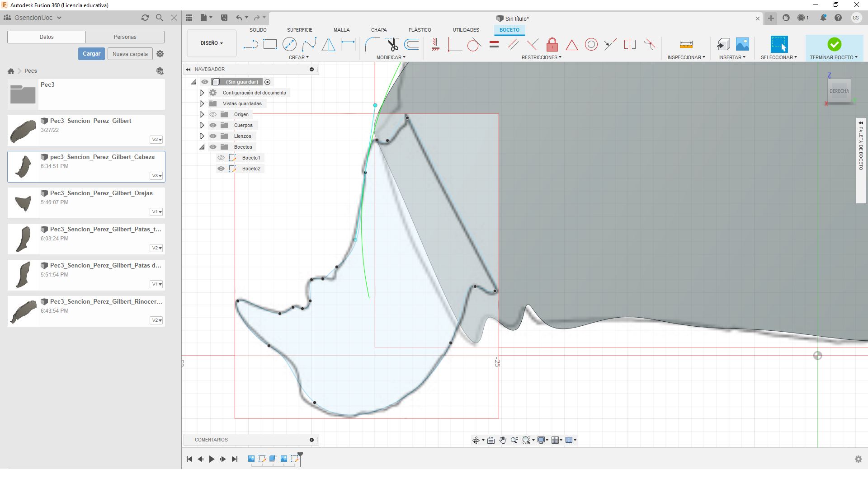Screen dimensions: 868x488
Task: Open the DISEÑO workspace dropdown
Action: click(x=212, y=43)
